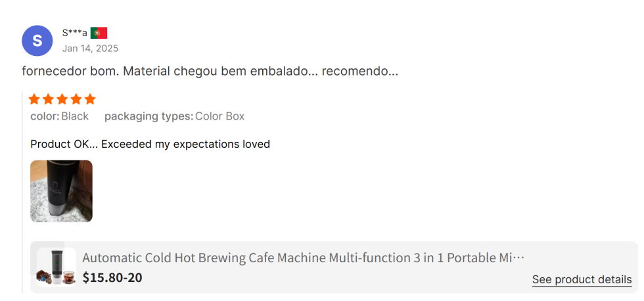This screenshot has width=644, height=301.
Task: Click the first orange rating star
Action: point(34,99)
